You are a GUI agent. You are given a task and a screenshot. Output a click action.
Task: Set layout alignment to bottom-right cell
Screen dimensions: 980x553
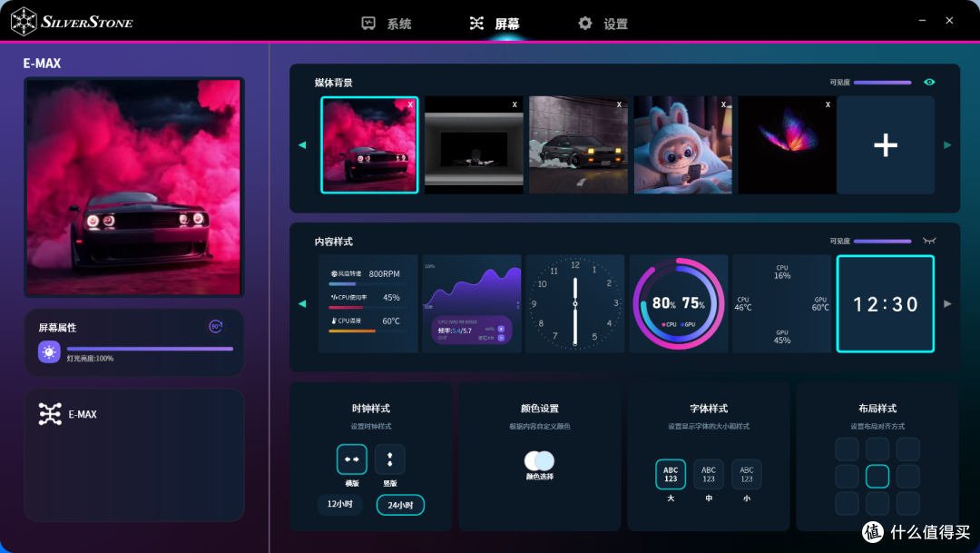pos(908,504)
